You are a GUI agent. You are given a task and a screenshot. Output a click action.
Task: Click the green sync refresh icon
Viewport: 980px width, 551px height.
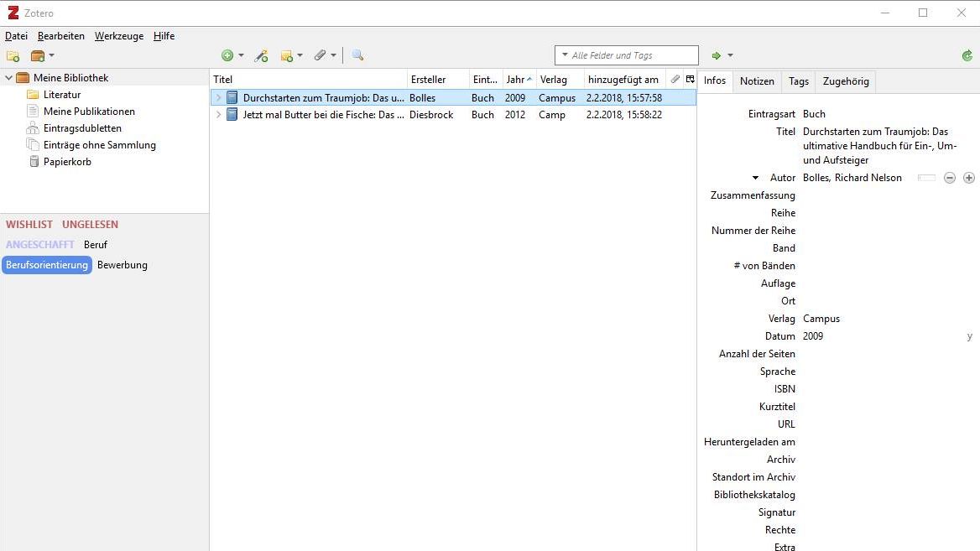point(967,56)
